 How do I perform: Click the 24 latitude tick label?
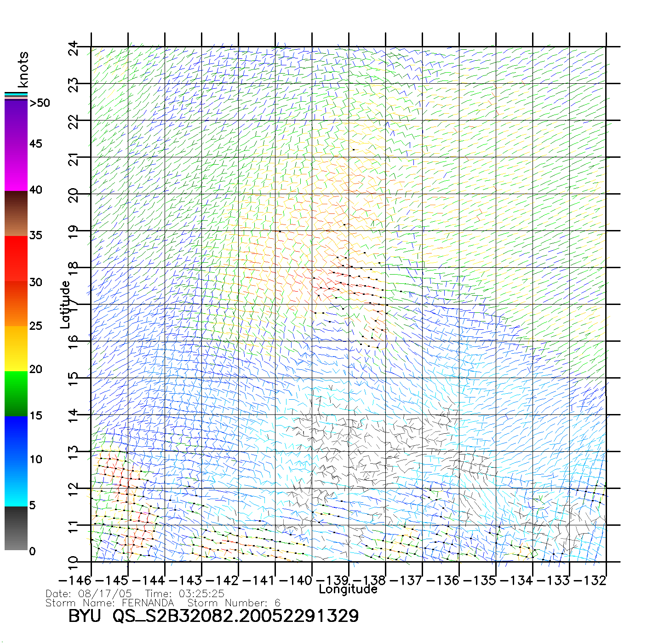click(74, 48)
